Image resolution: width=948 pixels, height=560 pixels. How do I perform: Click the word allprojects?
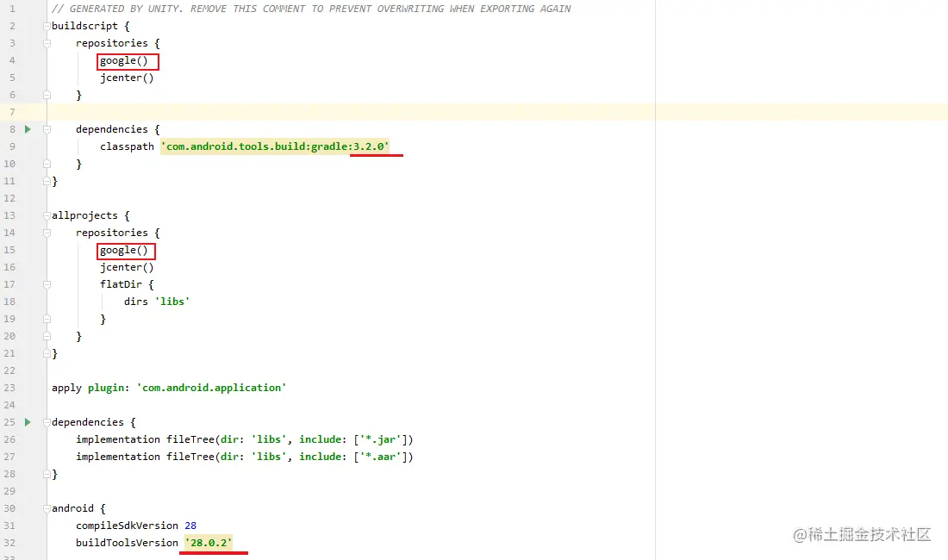pyautogui.click(x=84, y=215)
